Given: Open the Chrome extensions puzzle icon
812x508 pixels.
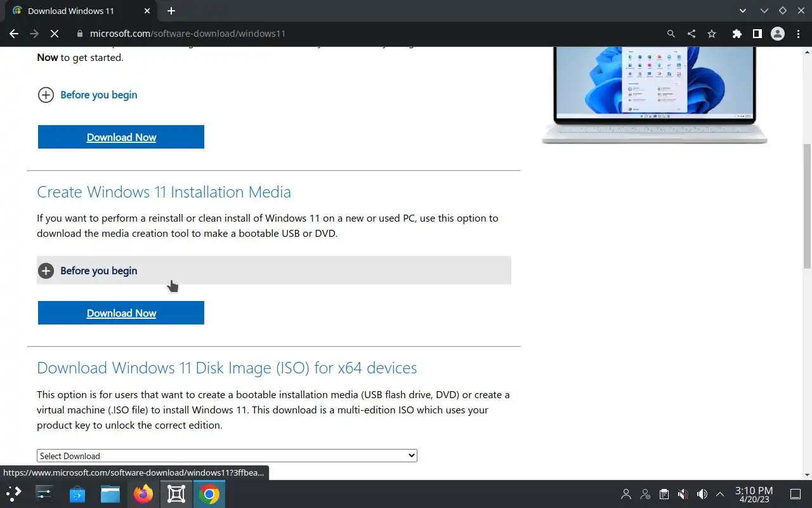Looking at the screenshot, I should click(737, 34).
